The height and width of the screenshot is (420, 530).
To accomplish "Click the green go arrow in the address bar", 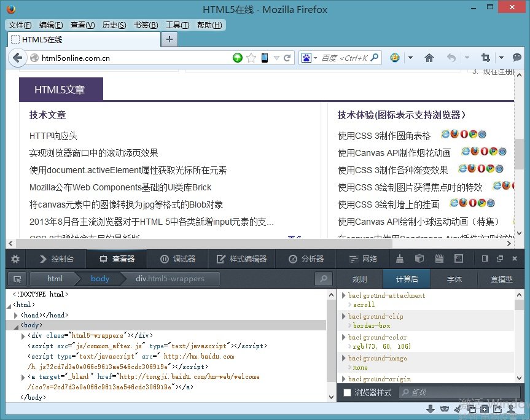I will tap(238, 58).
